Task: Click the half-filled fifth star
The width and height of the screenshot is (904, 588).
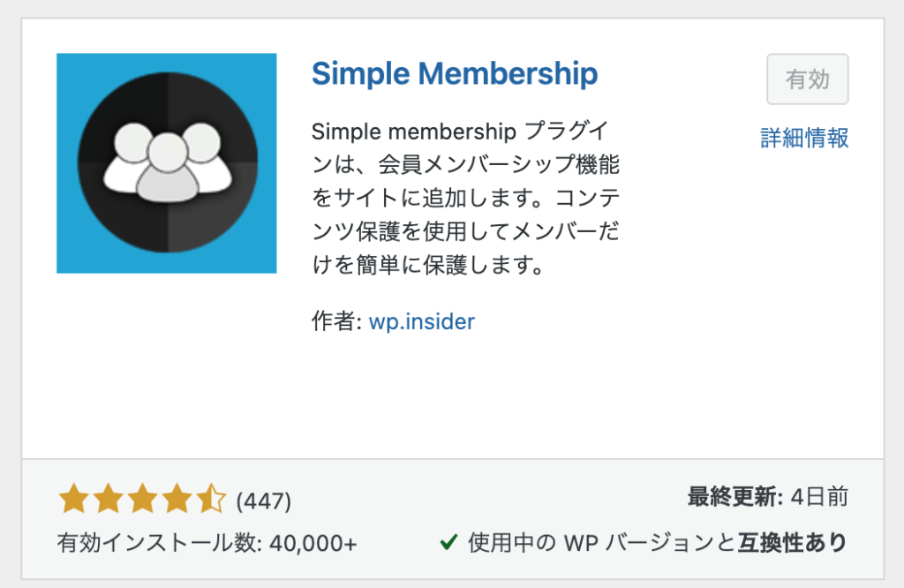Action: coord(211,499)
